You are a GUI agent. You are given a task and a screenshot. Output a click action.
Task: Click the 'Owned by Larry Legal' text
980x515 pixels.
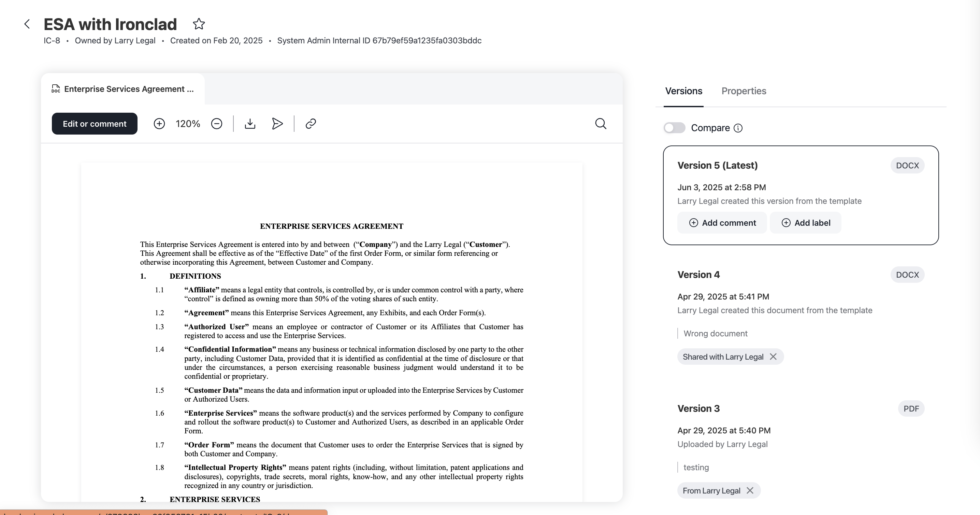(115, 40)
